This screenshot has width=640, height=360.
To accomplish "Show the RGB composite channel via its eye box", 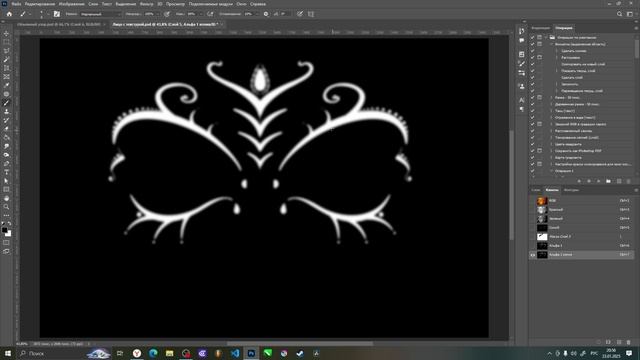I will pos(533,201).
